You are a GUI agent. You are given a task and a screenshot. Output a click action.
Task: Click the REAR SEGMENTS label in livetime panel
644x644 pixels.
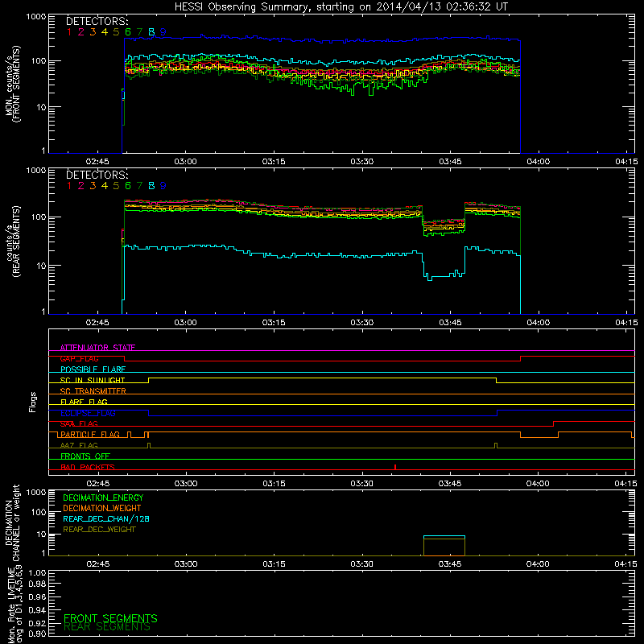coord(107,627)
